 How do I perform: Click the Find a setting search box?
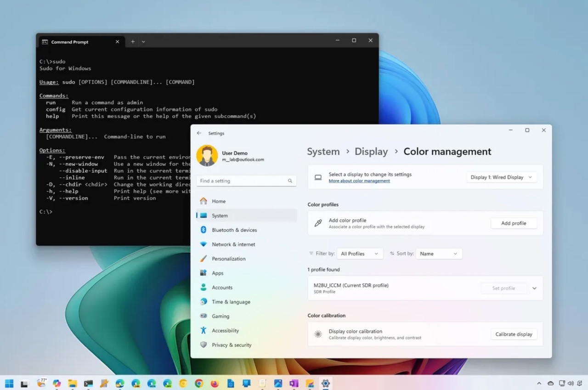246,181
